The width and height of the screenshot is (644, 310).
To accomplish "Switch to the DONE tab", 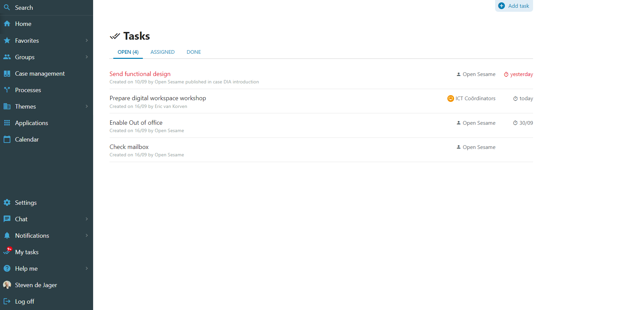I will click(x=194, y=52).
